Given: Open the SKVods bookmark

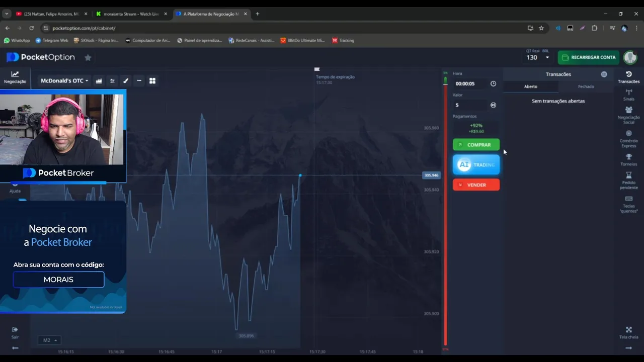Looking at the screenshot, I should [96, 40].
